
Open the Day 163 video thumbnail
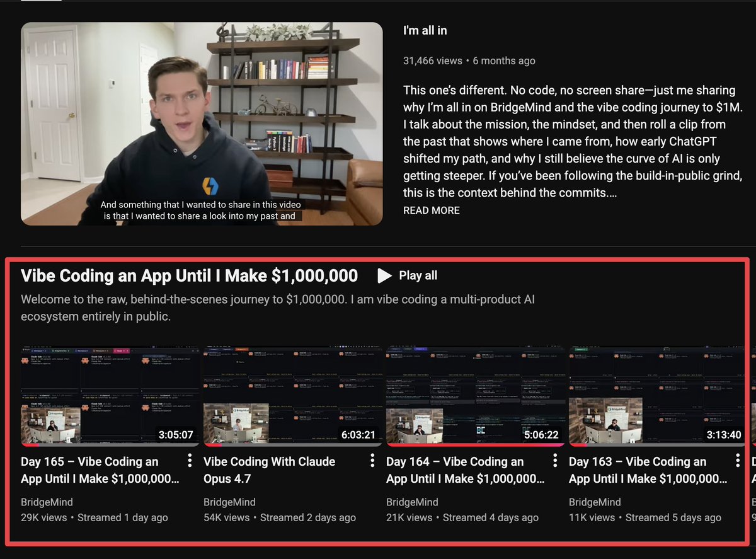(x=658, y=396)
